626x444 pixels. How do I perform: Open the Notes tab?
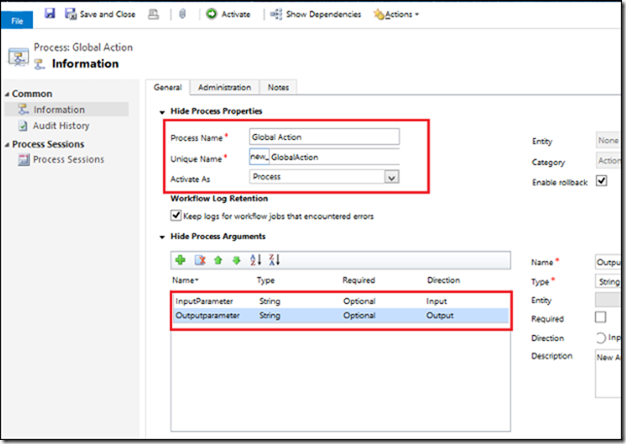click(278, 87)
